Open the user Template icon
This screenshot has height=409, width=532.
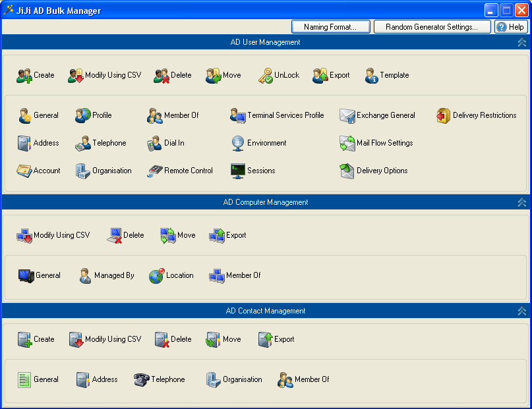(x=372, y=76)
